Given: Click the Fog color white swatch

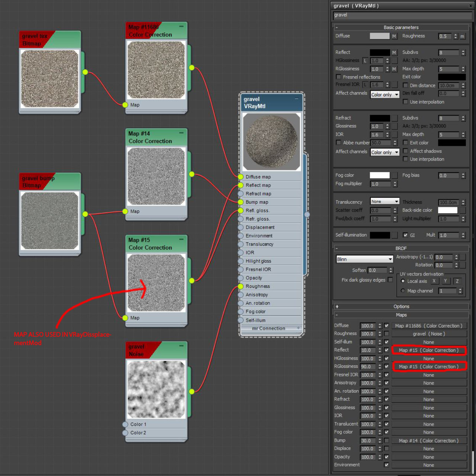Looking at the screenshot, I should pyautogui.click(x=380, y=175).
